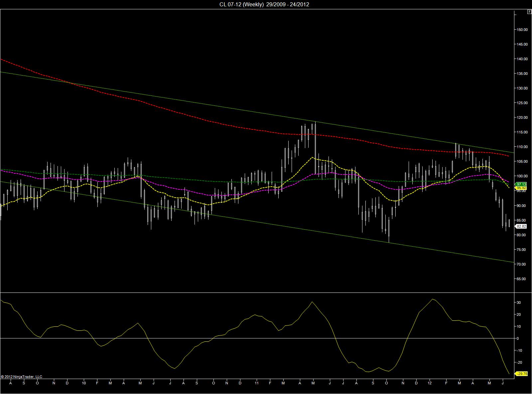
Task: Click the 110.00 price axis label
Action: [522, 147]
